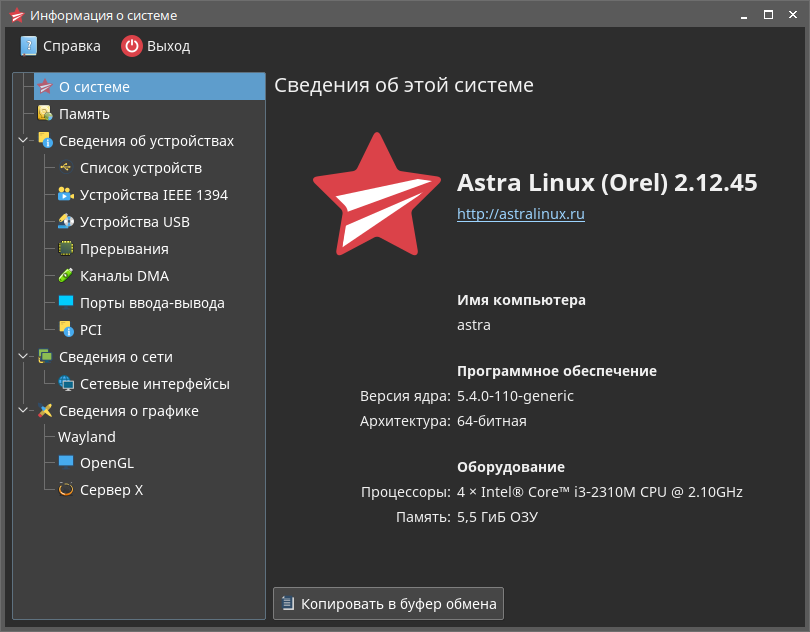The image size is (810, 632).
Task: Click the large Astra Linux star logo
Action: coord(377,194)
